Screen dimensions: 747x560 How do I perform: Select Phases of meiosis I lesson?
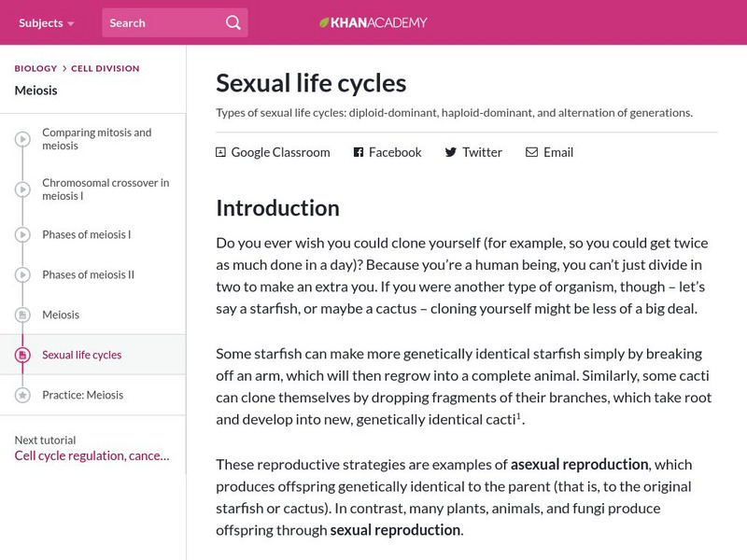click(x=86, y=234)
